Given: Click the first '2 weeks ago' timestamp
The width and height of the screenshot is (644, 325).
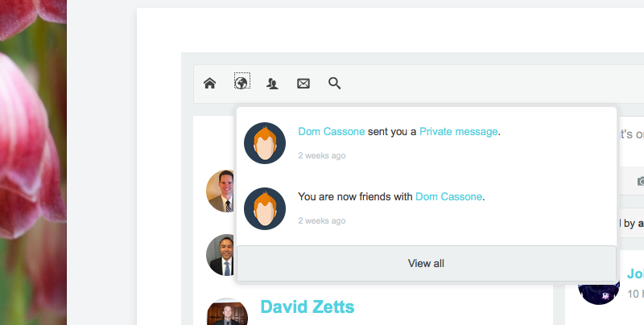Looking at the screenshot, I should tap(321, 155).
